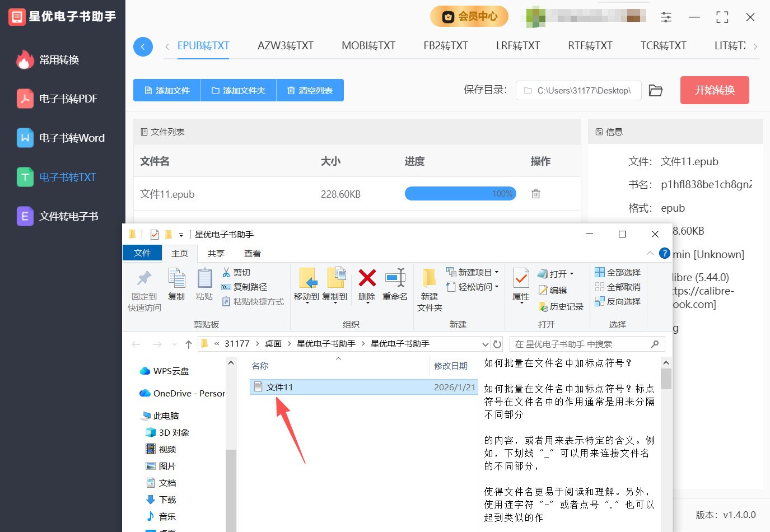
Task: Start conversion with 开始转换 button
Action: click(x=715, y=90)
